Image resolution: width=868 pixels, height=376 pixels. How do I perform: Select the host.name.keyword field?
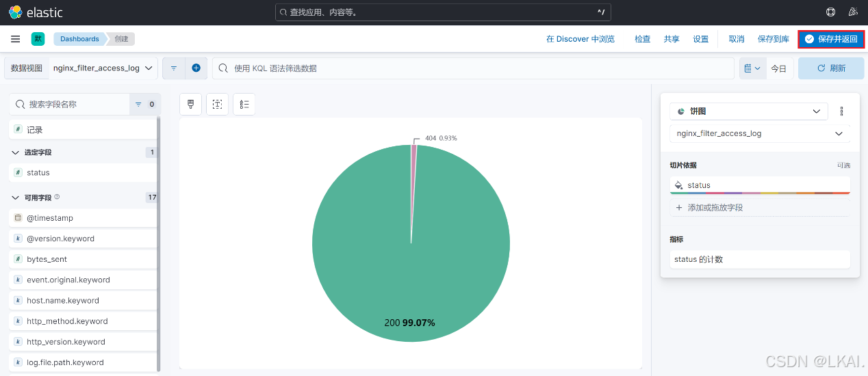pyautogui.click(x=84, y=300)
